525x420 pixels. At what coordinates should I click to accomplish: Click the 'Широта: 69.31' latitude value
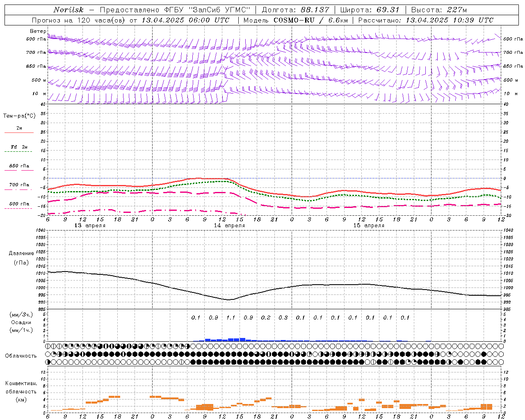pyautogui.click(x=370, y=10)
